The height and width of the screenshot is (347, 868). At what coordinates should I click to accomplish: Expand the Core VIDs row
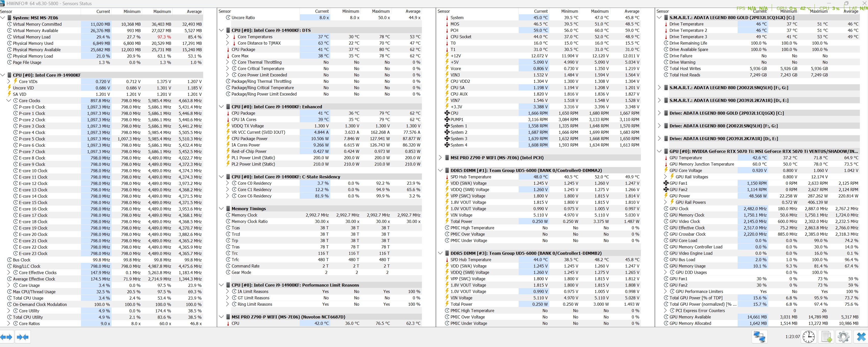tap(9, 81)
